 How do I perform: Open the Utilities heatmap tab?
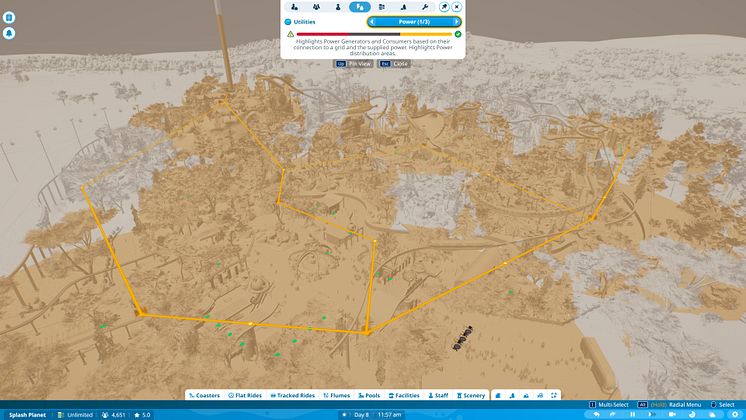tap(359, 6)
